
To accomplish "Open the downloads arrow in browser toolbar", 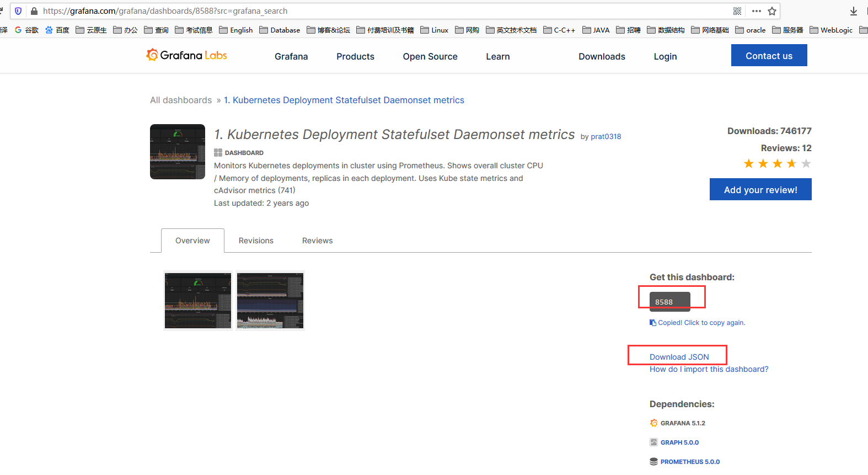I will click(x=854, y=11).
